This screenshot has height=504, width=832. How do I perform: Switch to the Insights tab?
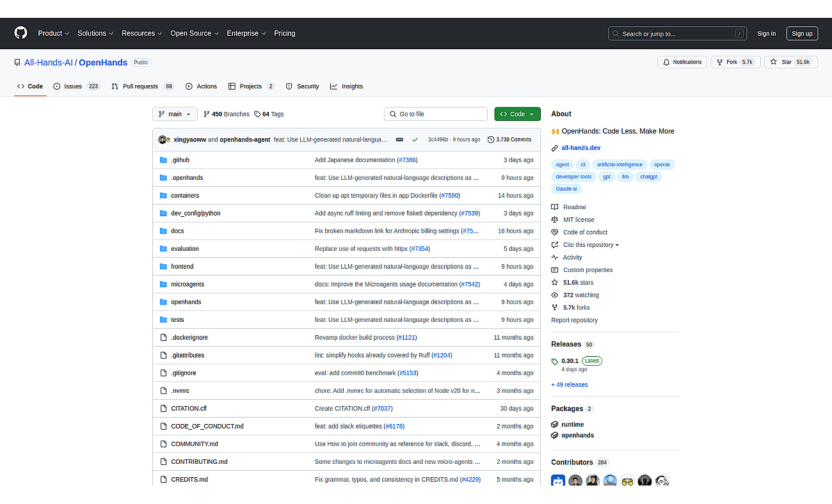(x=346, y=86)
